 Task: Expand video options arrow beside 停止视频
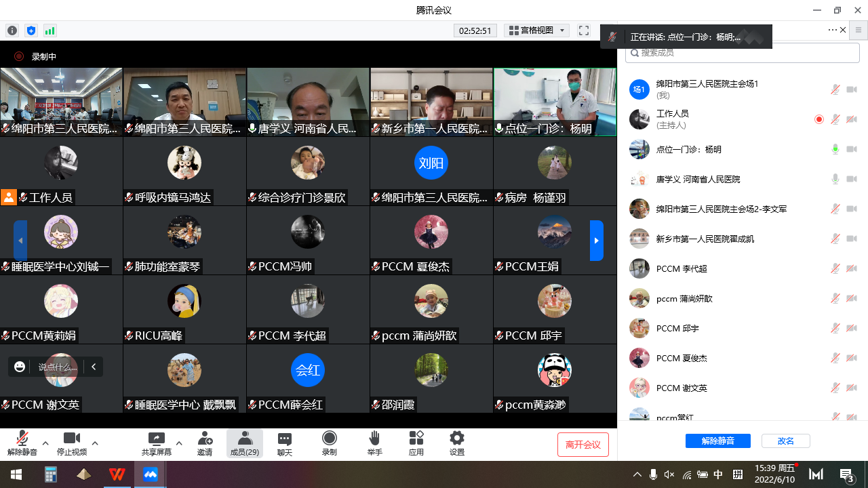click(95, 443)
